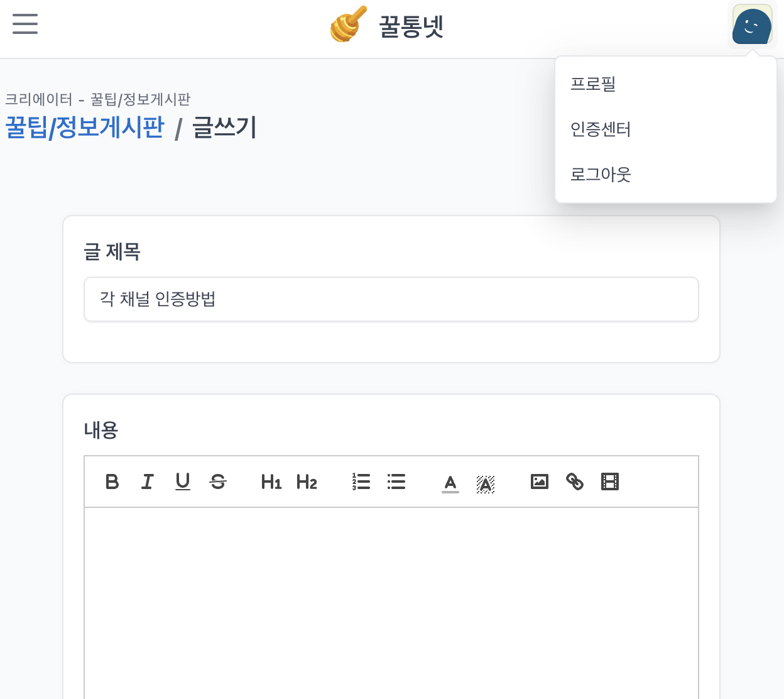The width and height of the screenshot is (784, 699).
Task: Open the hamburger navigation menu
Action: [25, 24]
